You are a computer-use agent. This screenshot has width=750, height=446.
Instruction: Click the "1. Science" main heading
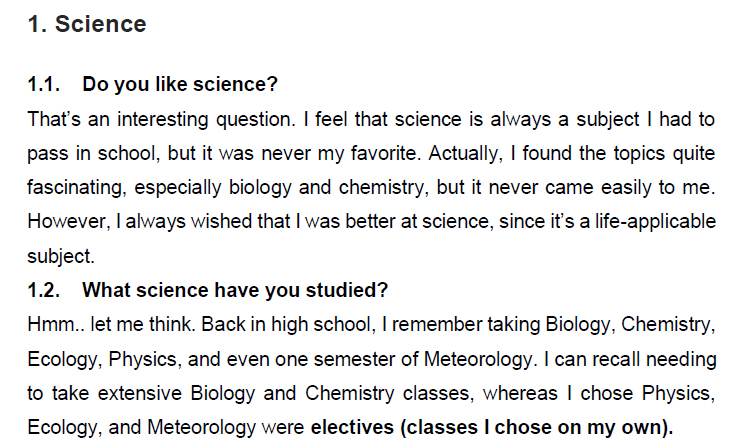point(87,24)
